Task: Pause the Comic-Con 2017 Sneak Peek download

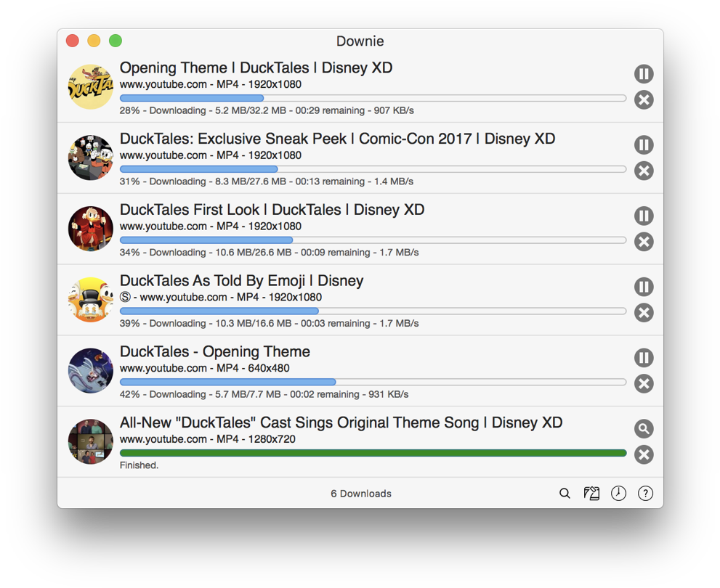Action: point(643,145)
